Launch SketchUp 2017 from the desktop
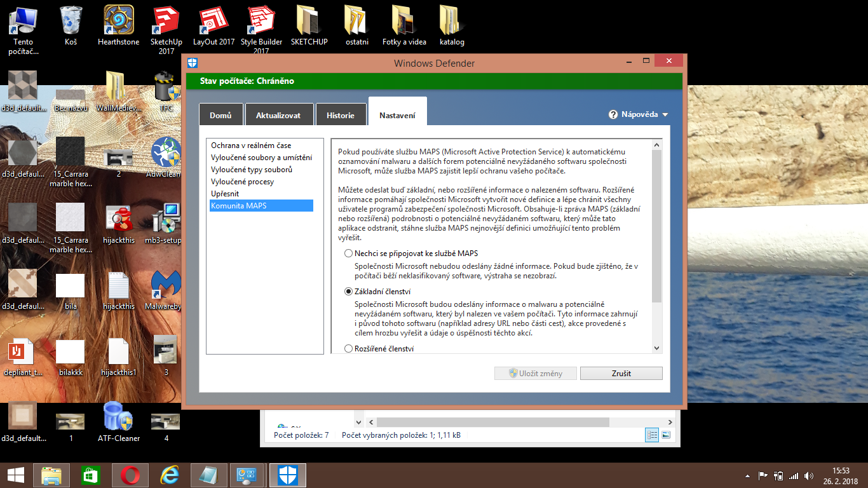Viewport: 868px width, 488px height. (166, 30)
